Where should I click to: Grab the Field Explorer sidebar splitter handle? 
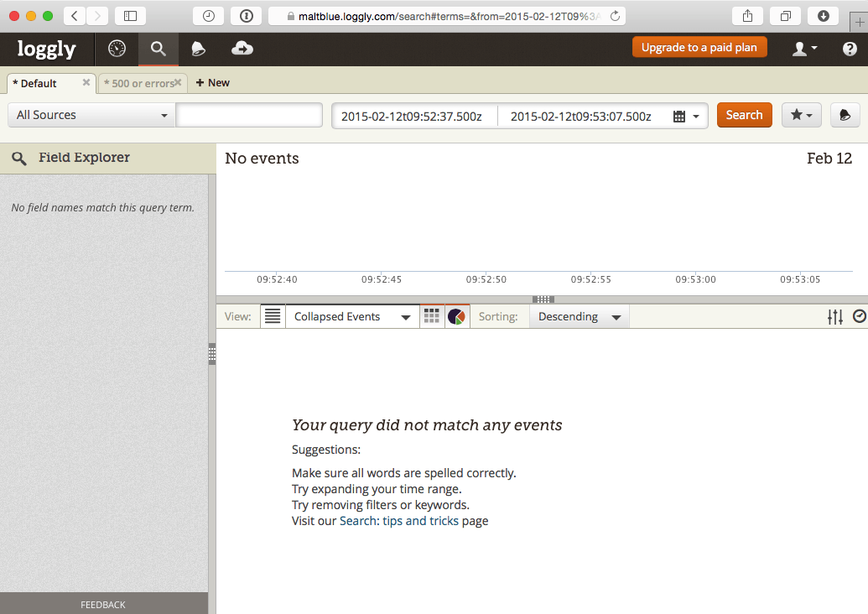212,354
